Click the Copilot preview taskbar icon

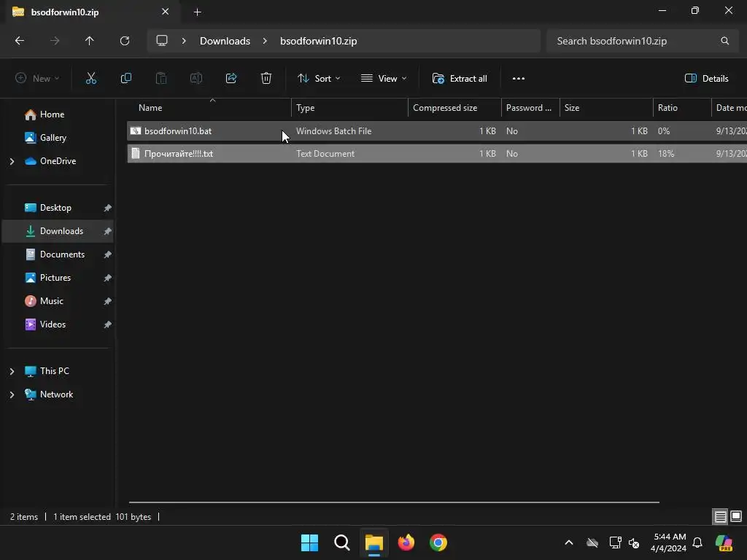724,542
